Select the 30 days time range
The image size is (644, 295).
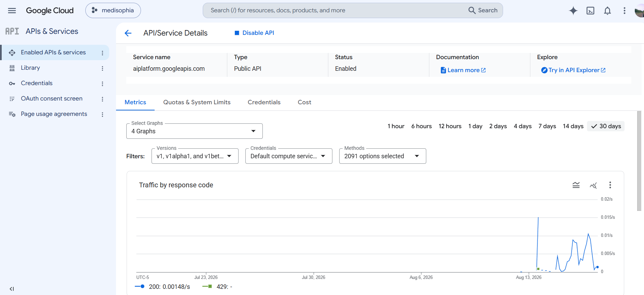point(606,126)
